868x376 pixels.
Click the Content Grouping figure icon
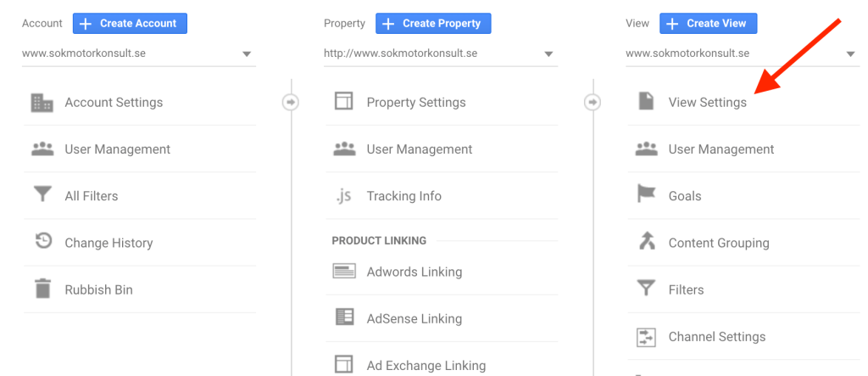646,243
